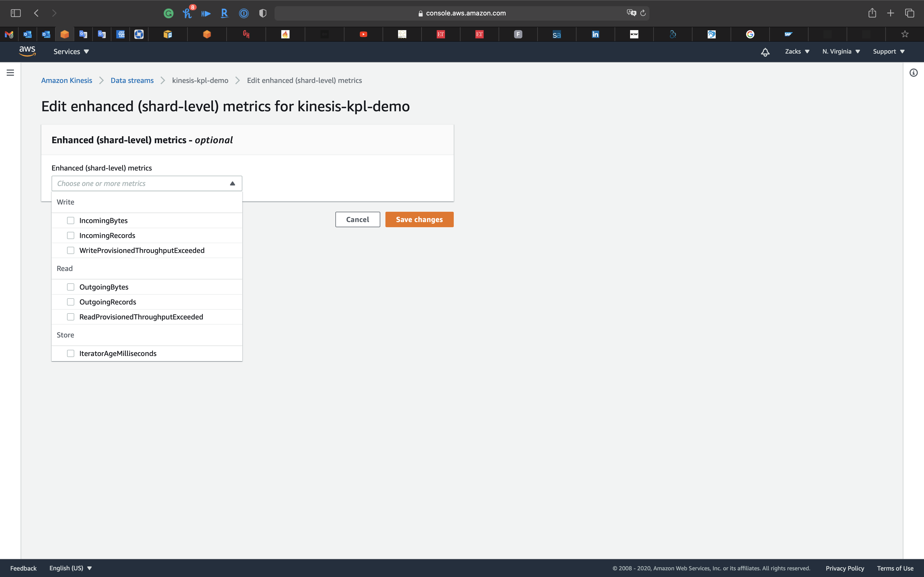Select the OutgoingRecords checkbox

click(x=71, y=302)
